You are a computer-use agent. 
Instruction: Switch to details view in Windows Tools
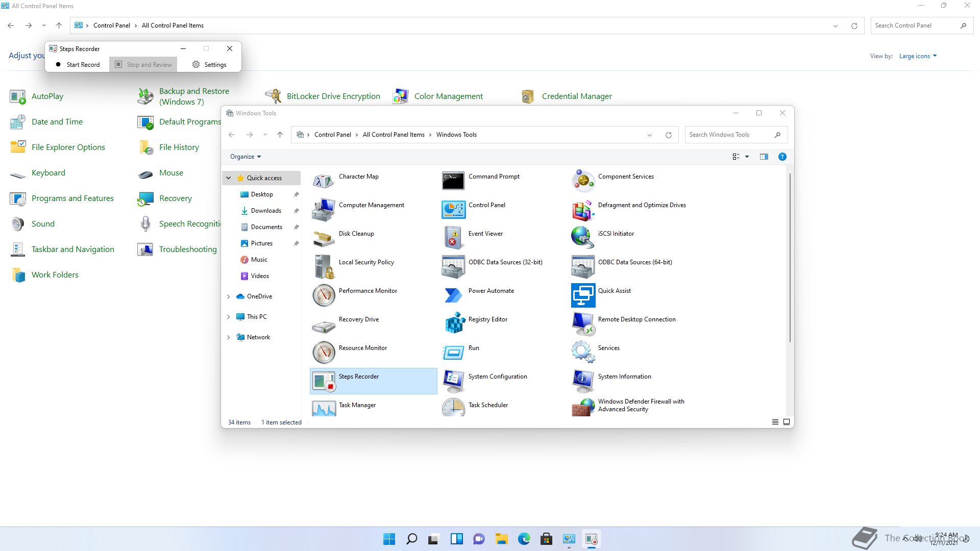coord(775,422)
